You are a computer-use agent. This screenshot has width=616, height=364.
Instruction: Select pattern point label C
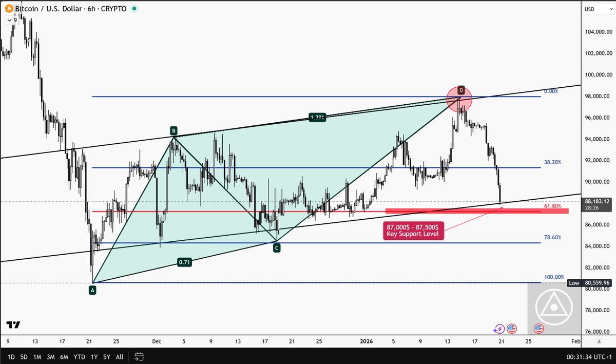click(x=277, y=248)
